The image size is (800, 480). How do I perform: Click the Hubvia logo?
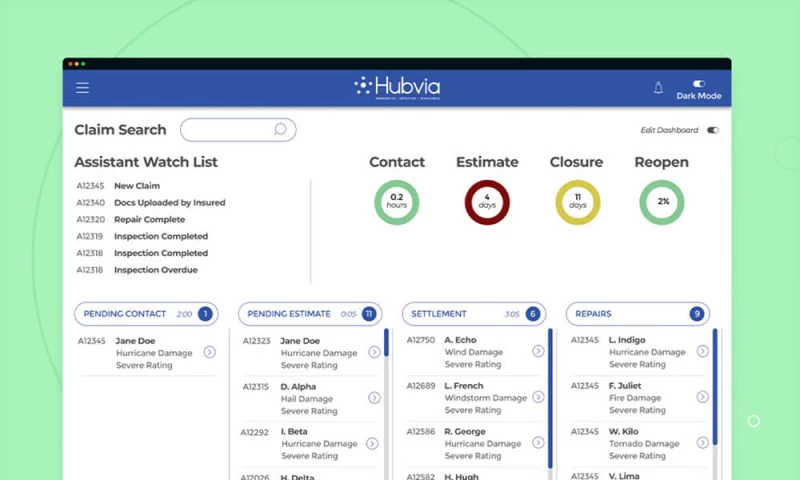(397, 88)
